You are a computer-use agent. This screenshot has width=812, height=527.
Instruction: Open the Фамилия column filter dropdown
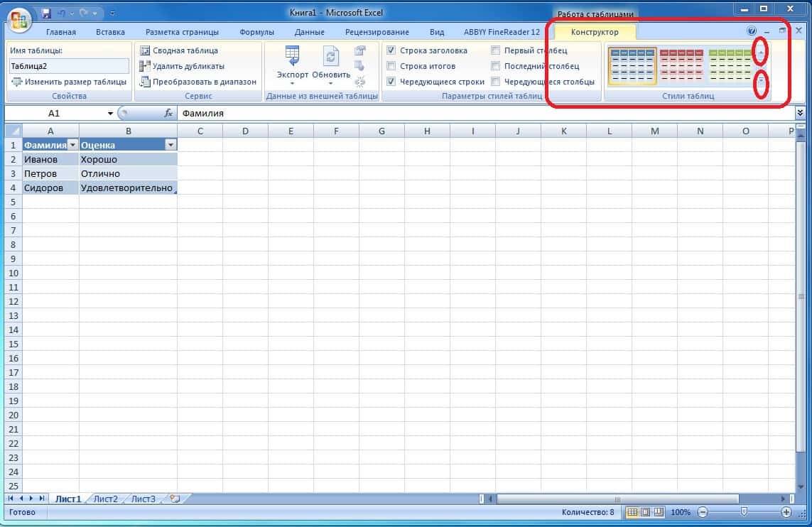pos(72,144)
